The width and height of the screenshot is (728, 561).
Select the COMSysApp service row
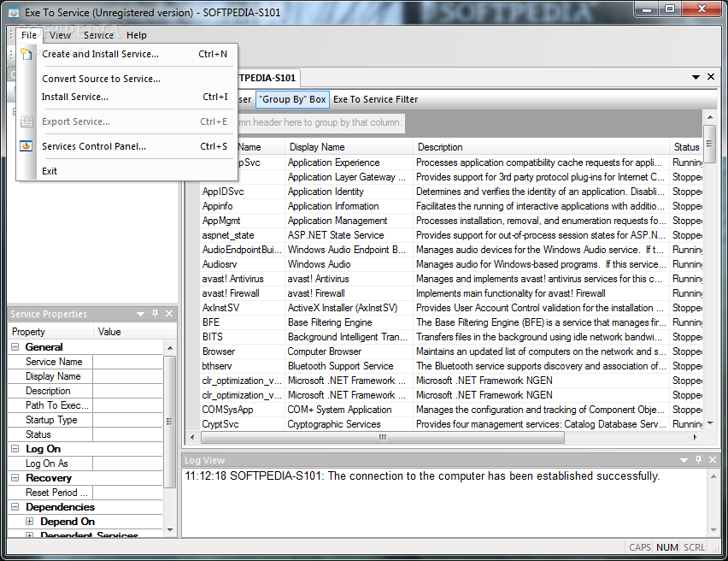tap(451, 410)
